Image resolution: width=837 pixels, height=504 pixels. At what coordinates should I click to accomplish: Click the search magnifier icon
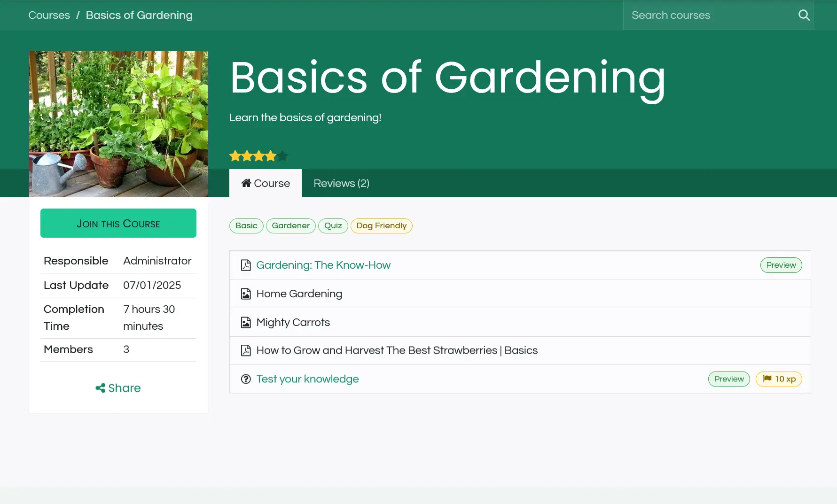coord(804,15)
